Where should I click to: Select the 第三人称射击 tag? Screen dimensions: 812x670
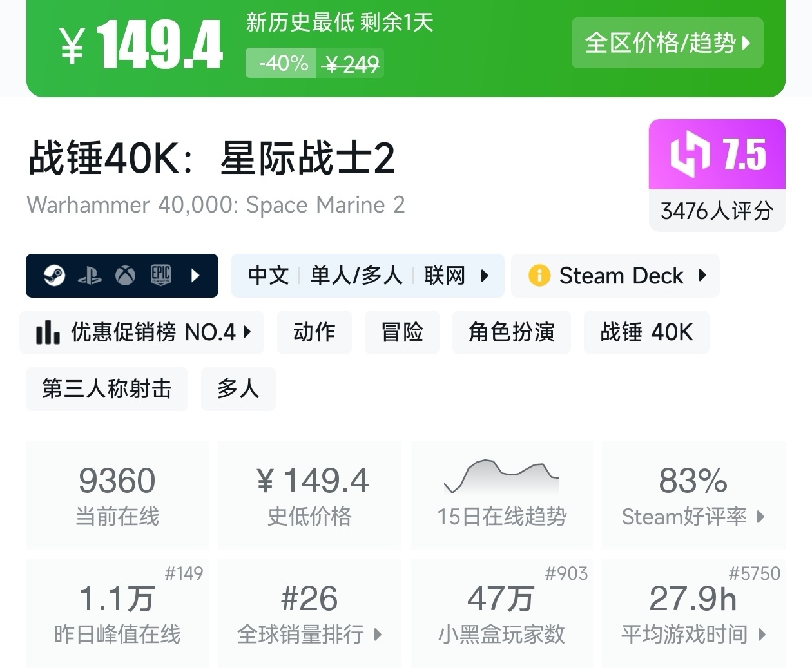point(107,389)
